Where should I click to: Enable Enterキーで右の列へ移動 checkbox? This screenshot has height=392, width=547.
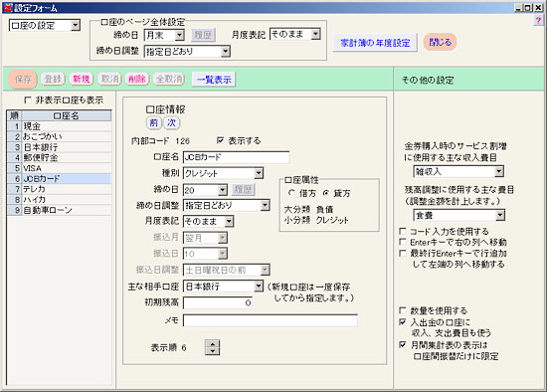[x=403, y=242]
